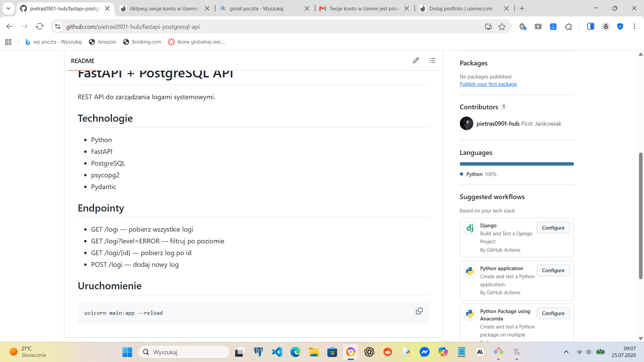Open Messenger from the taskbar
This screenshot has width=644, height=362.
(424, 352)
